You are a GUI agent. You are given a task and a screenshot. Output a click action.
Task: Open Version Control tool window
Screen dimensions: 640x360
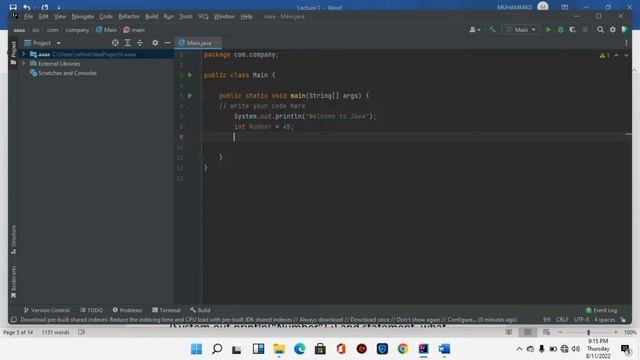point(47,310)
